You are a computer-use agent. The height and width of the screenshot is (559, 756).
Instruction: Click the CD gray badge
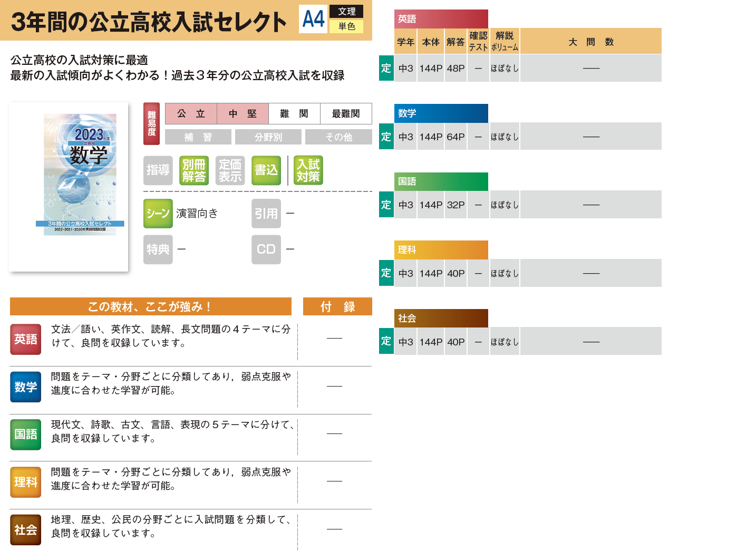[266, 249]
